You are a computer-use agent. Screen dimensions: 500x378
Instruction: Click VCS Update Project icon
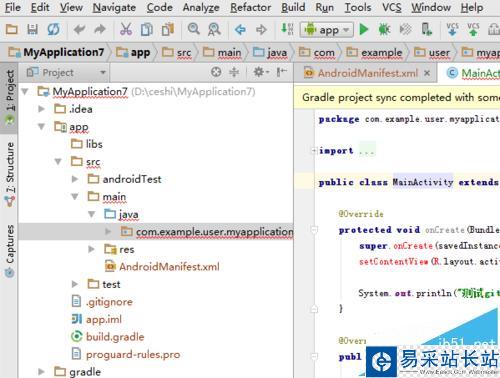tap(452, 29)
